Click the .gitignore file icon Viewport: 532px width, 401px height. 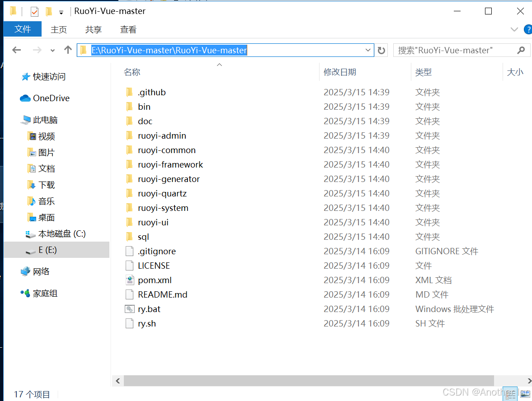pyautogui.click(x=129, y=251)
